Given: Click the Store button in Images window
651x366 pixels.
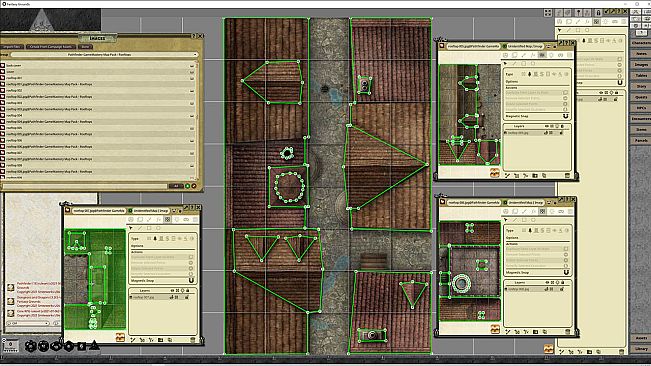Looking at the screenshot, I should pos(85,47).
